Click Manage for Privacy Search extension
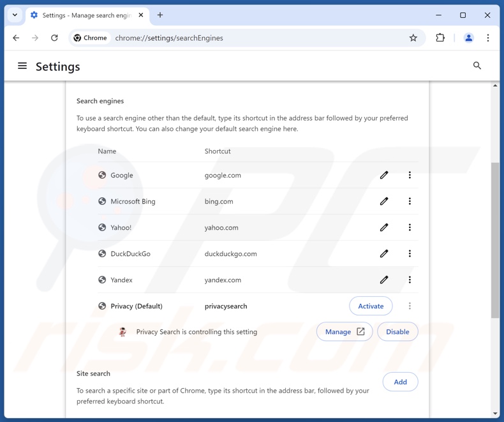The height and width of the screenshot is (422, 504). pos(345,332)
